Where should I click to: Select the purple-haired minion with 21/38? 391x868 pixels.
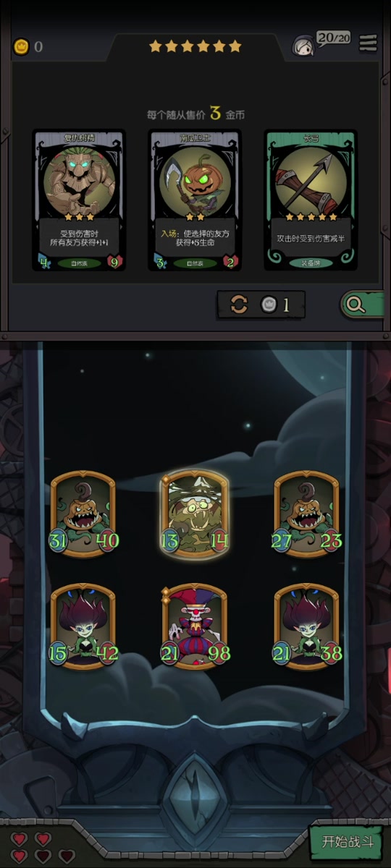pos(307,626)
